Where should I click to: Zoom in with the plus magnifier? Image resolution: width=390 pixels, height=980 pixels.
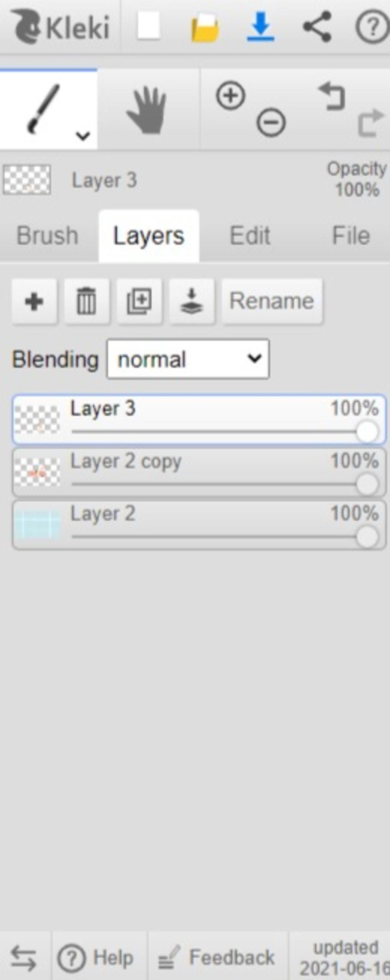coord(230,96)
